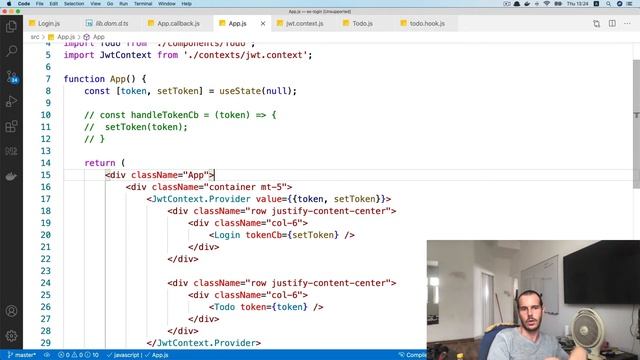This screenshot has width=640, height=360.
Task: Click the eye icon in status bar
Action: [x=47, y=355]
